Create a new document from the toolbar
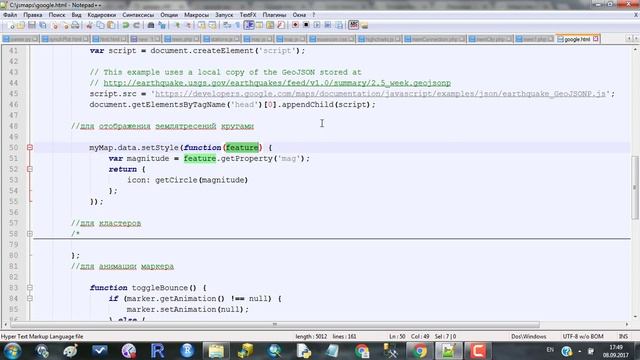The height and width of the screenshot is (360, 640). 11,25
